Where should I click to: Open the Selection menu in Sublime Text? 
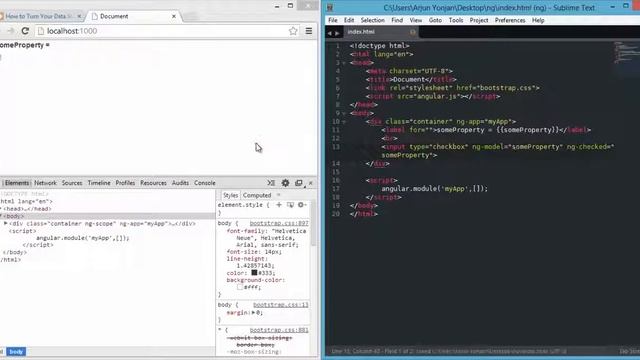coord(373,20)
